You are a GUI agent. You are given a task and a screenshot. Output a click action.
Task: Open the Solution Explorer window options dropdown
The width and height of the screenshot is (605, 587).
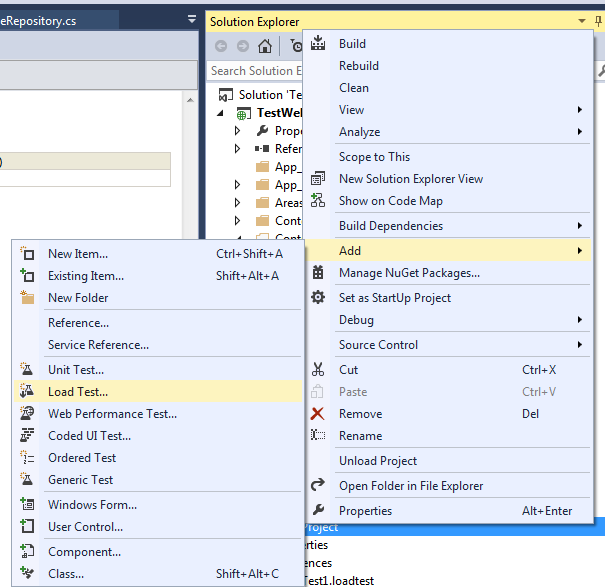[x=582, y=21]
